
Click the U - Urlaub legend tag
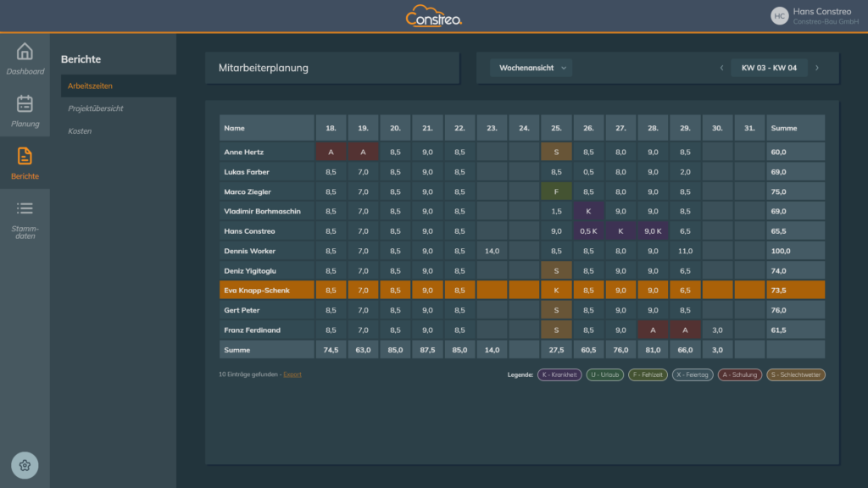click(605, 374)
